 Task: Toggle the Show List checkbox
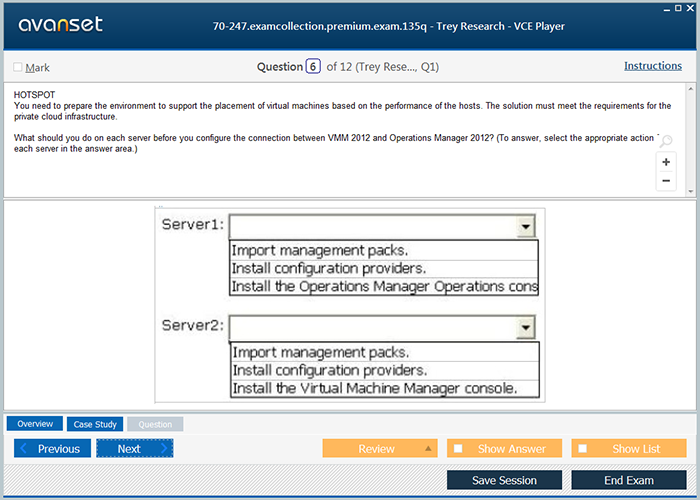click(583, 449)
